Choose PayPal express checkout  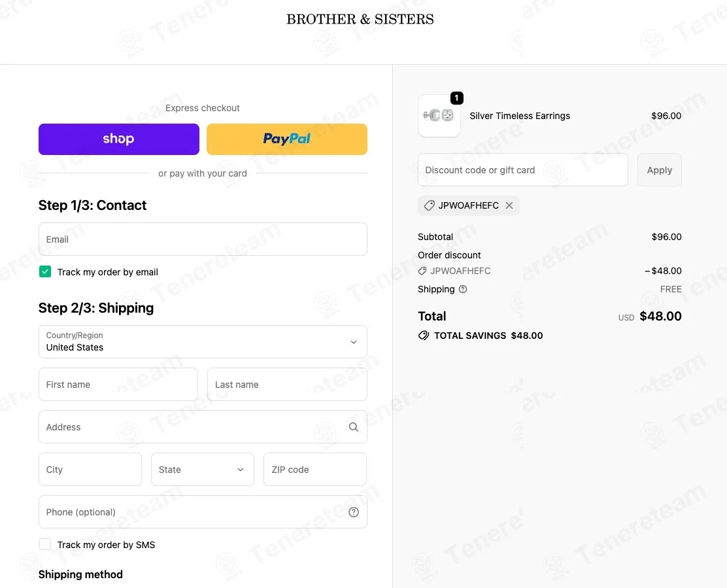click(x=287, y=139)
